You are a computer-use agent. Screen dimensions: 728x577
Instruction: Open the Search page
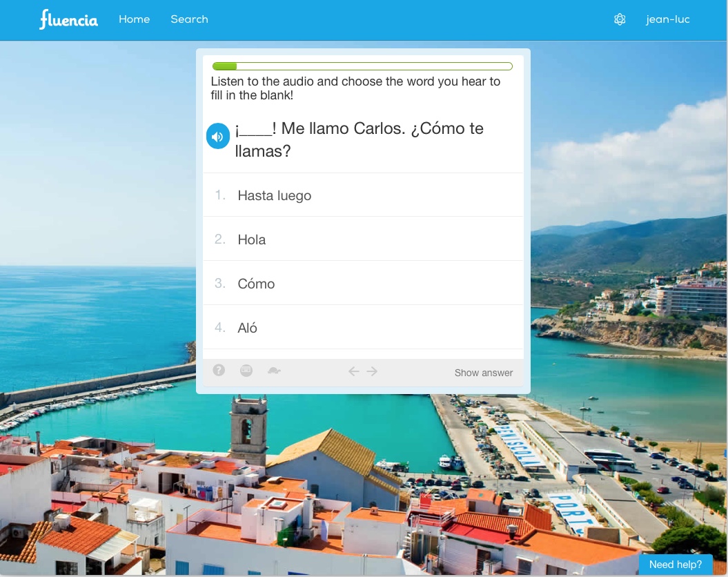(189, 19)
